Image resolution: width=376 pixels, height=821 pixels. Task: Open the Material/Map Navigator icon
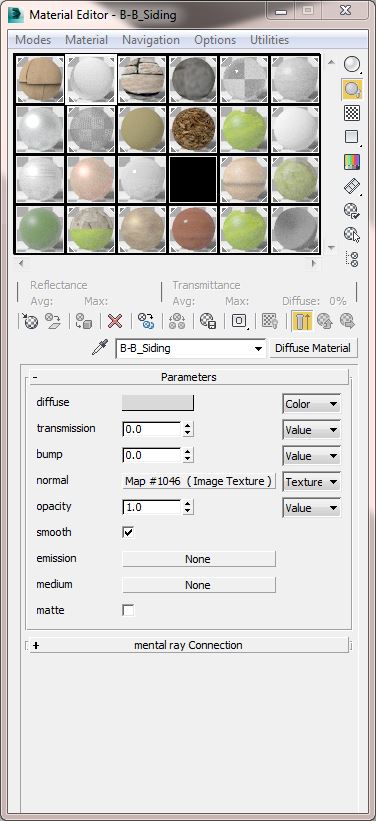point(352,259)
